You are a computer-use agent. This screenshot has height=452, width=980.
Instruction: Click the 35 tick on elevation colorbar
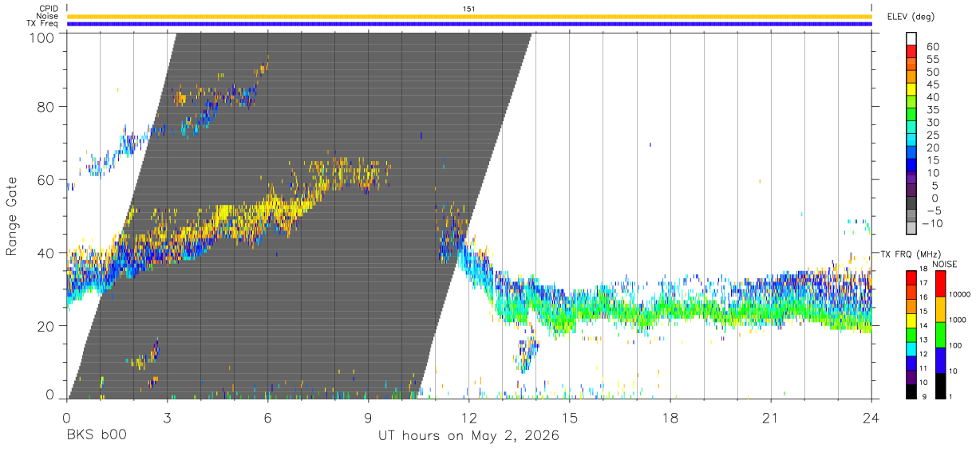(x=933, y=109)
